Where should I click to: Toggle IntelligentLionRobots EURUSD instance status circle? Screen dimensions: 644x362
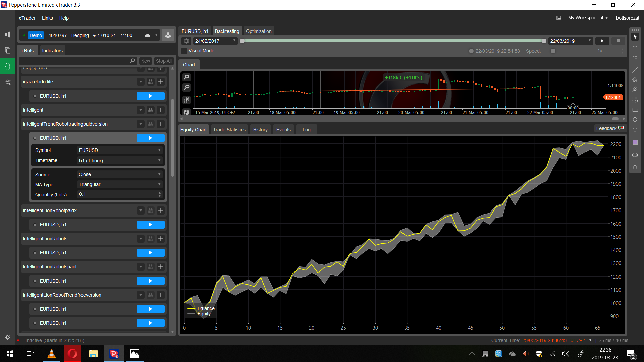pos(35,253)
